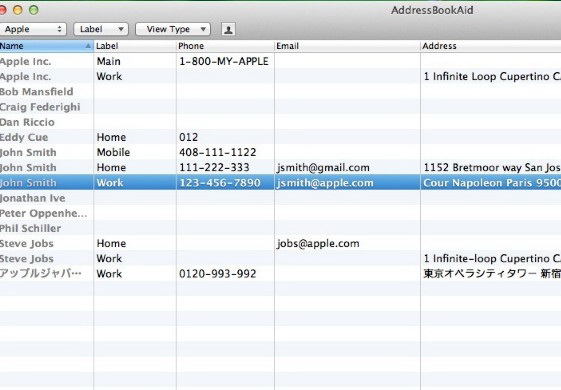
Task: Click the Work label in the Steve Jobs row
Action: [x=109, y=259]
